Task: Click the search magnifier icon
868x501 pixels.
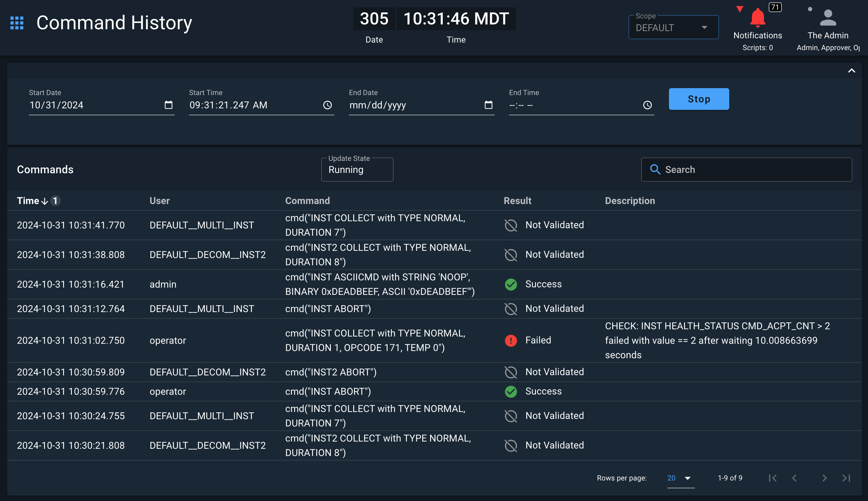Action: pos(655,169)
